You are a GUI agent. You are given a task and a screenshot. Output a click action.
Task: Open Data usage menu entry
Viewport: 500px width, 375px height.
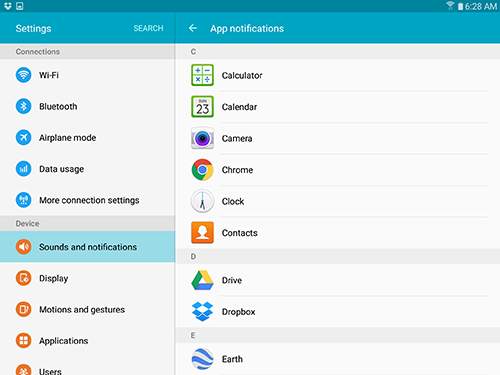(x=87, y=169)
